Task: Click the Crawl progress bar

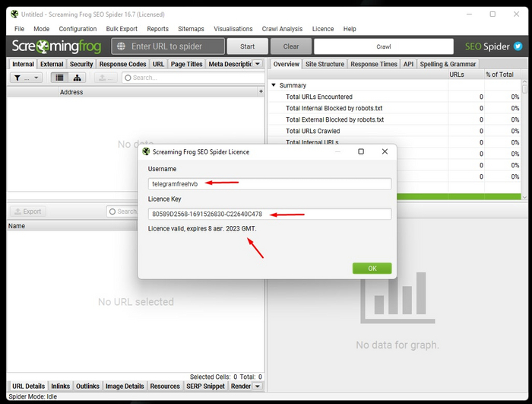Action: click(x=384, y=46)
